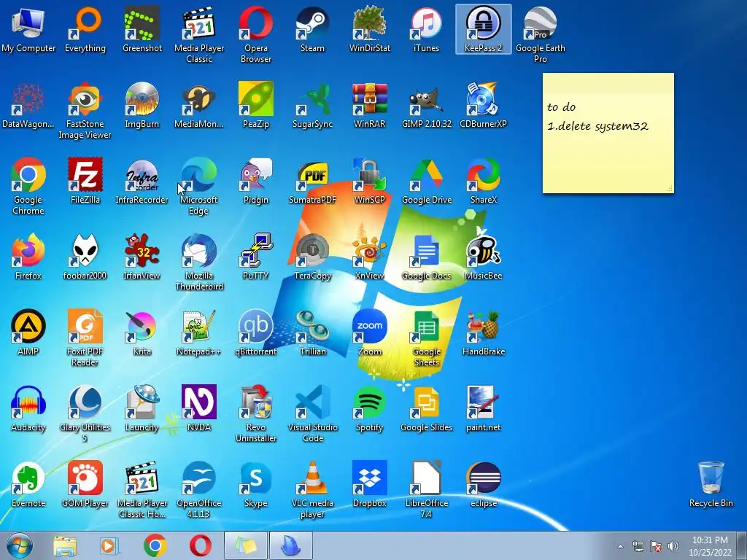Click the foobar2000 desktop shortcut
Screen dimensions: 747x560
tap(85, 257)
